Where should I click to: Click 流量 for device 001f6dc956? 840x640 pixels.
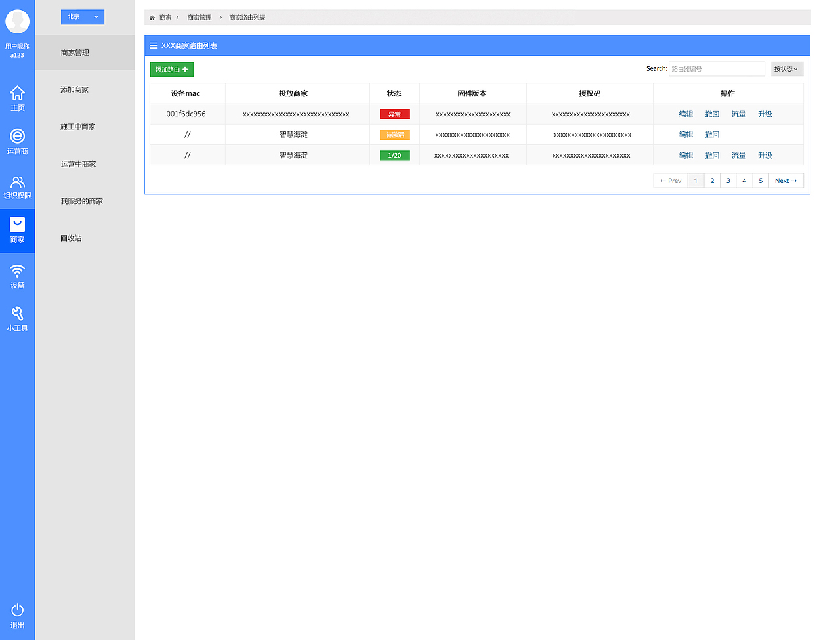coord(739,114)
